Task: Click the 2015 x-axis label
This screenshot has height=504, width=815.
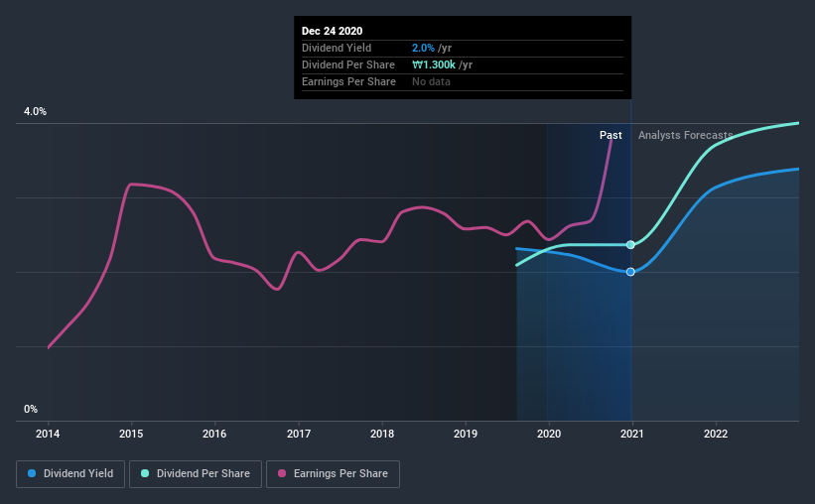Action: pos(131,434)
